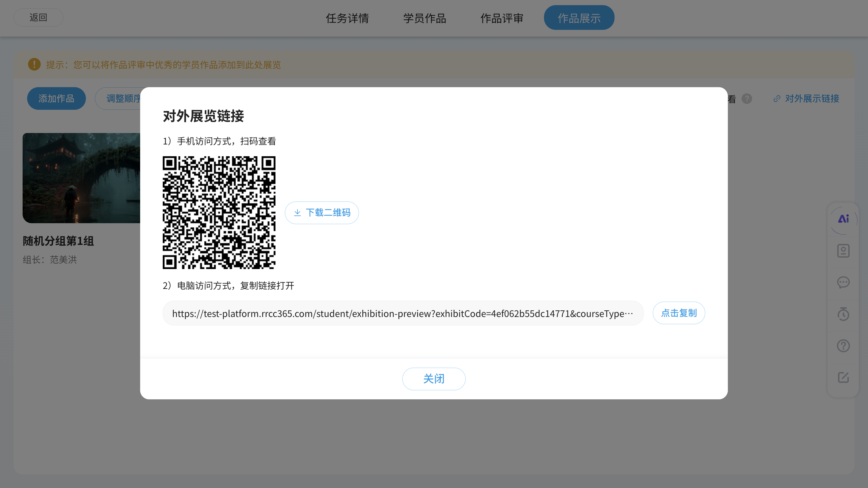This screenshot has width=868, height=488.
Task: Open 对外展示链接 link
Action: point(806,99)
